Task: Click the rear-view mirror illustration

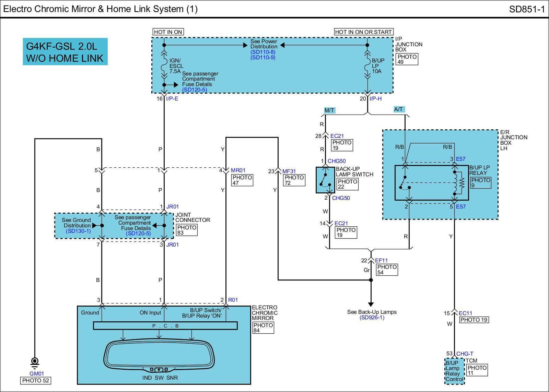Action: 159,356
